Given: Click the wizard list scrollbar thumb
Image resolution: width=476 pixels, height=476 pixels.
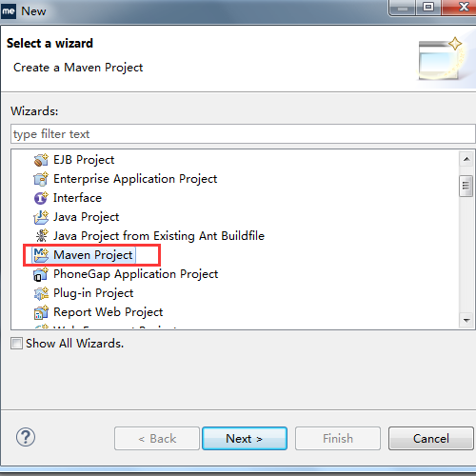Looking at the screenshot, I should [466, 186].
